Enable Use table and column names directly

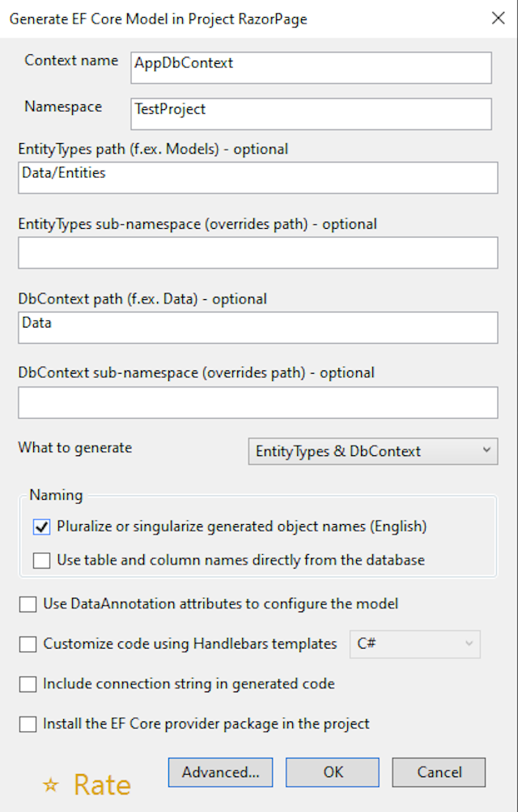click(42, 560)
